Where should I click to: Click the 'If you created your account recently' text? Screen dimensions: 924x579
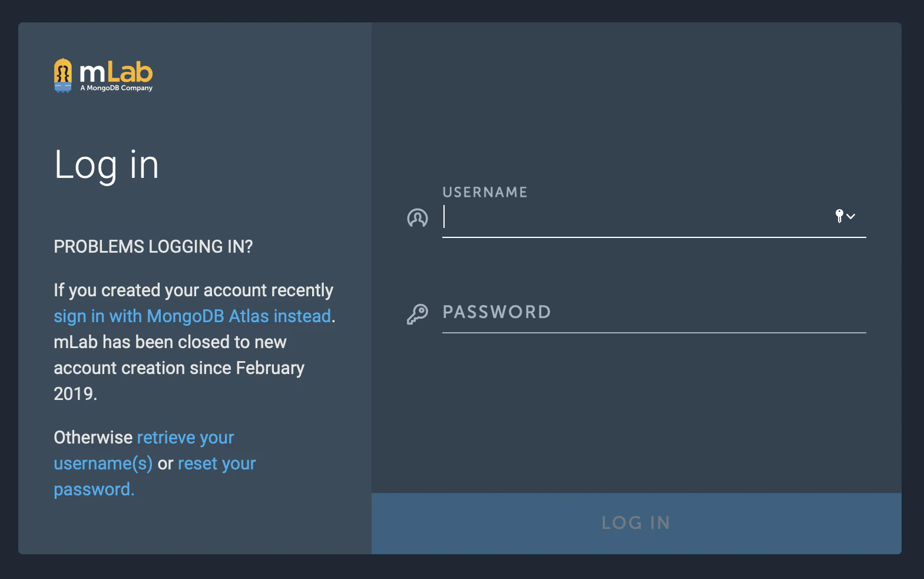point(193,290)
